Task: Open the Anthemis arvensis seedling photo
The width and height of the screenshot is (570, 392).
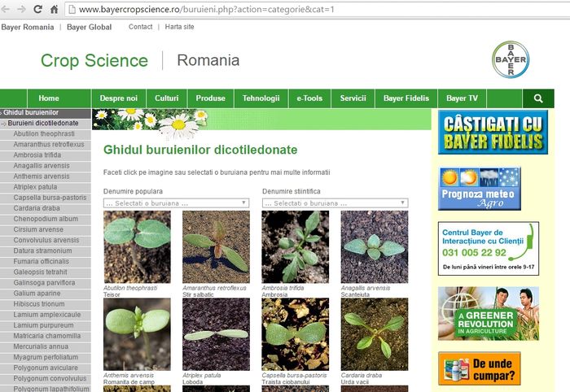Action: pyautogui.click(x=137, y=334)
